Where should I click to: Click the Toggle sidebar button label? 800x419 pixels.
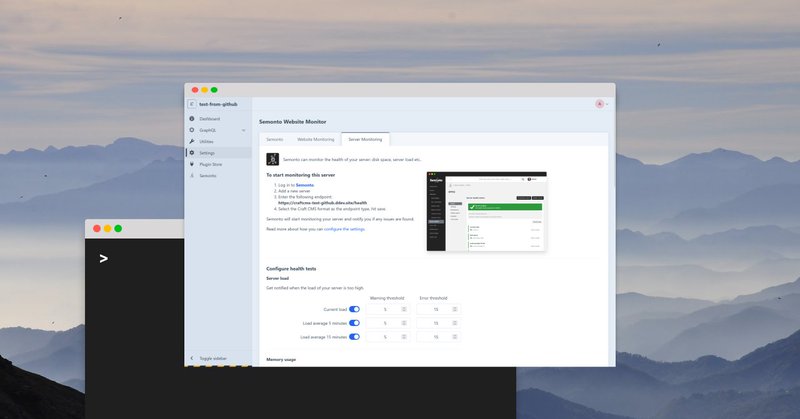tap(213, 358)
